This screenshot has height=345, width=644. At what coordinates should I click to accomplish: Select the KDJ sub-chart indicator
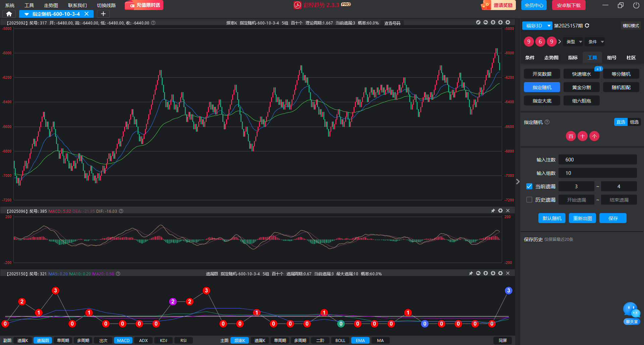pos(163,340)
